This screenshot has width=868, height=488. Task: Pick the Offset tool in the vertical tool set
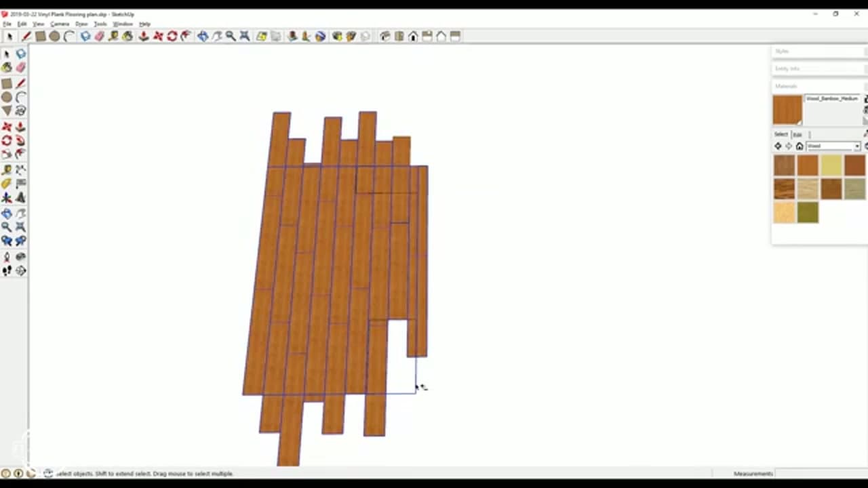pos(20,155)
